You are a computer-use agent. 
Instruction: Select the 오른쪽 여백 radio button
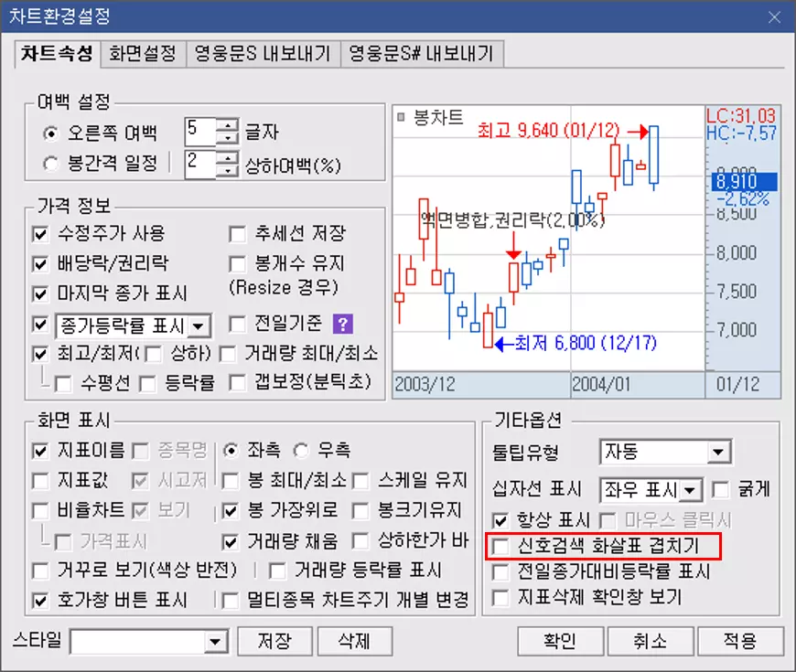pos(50,133)
